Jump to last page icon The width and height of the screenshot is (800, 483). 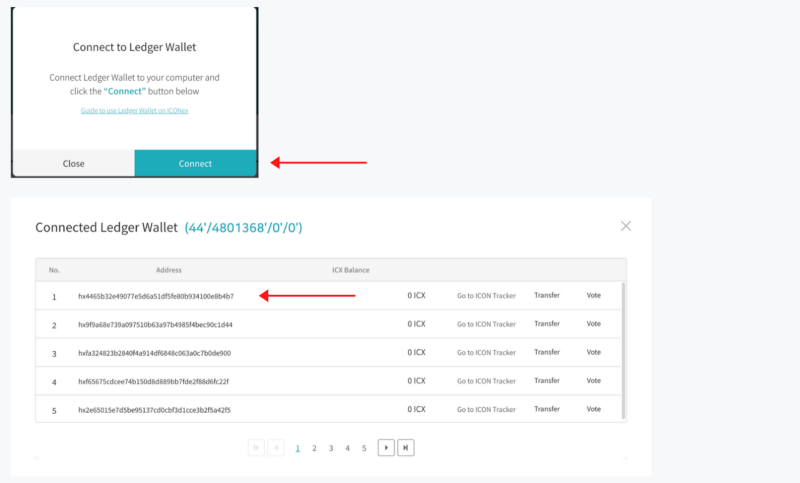(x=406, y=448)
